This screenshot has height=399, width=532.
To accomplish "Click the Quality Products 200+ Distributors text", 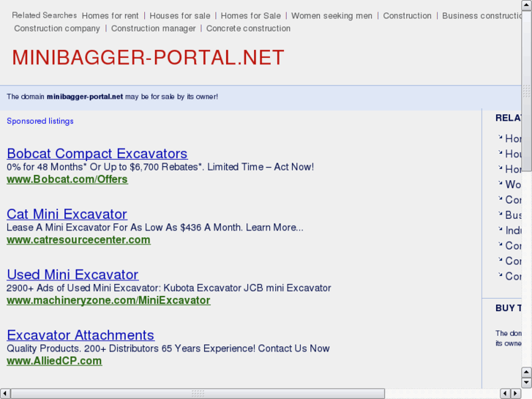I will [168, 348].
